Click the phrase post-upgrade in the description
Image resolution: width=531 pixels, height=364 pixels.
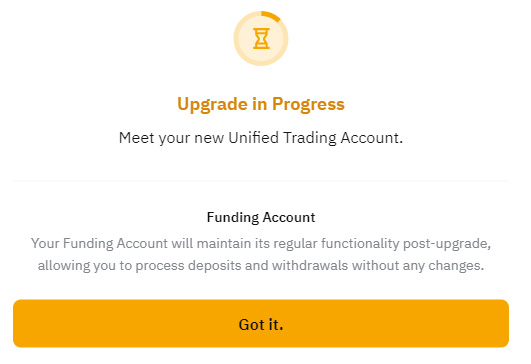pyautogui.click(x=447, y=244)
